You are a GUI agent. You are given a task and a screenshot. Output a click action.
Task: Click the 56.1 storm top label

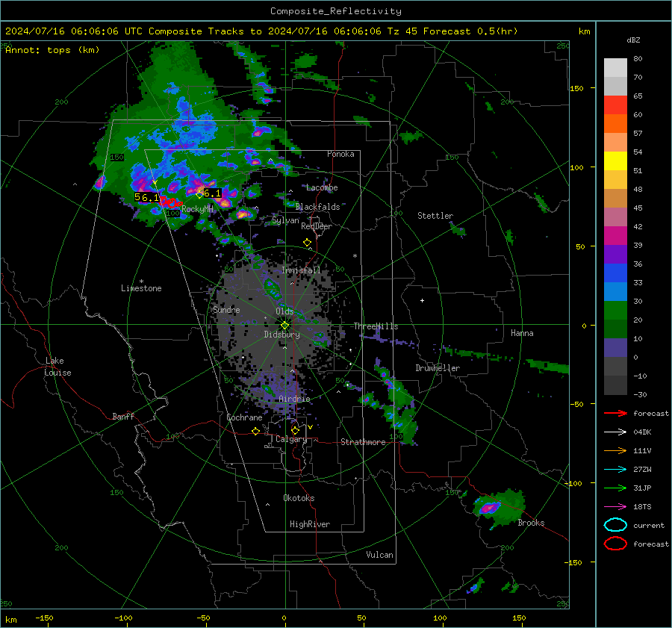(146, 198)
